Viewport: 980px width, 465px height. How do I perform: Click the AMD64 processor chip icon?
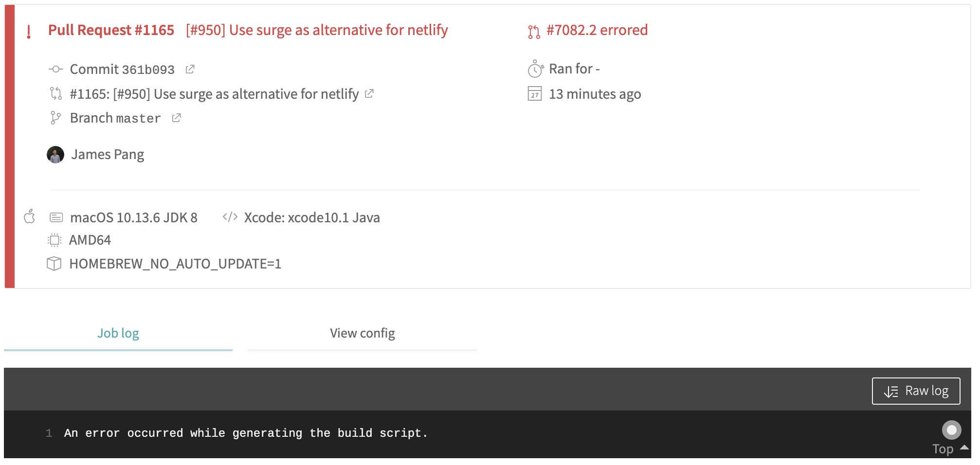[55, 240]
